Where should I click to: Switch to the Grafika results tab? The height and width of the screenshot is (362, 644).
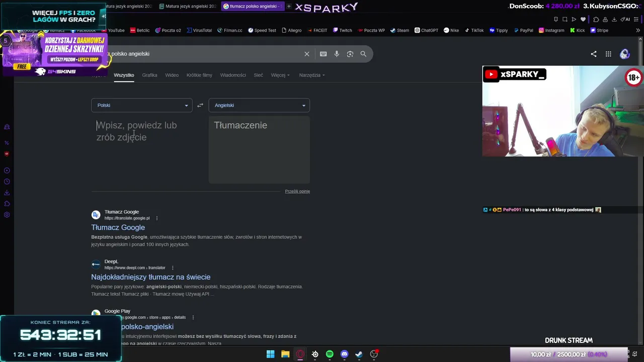click(149, 75)
